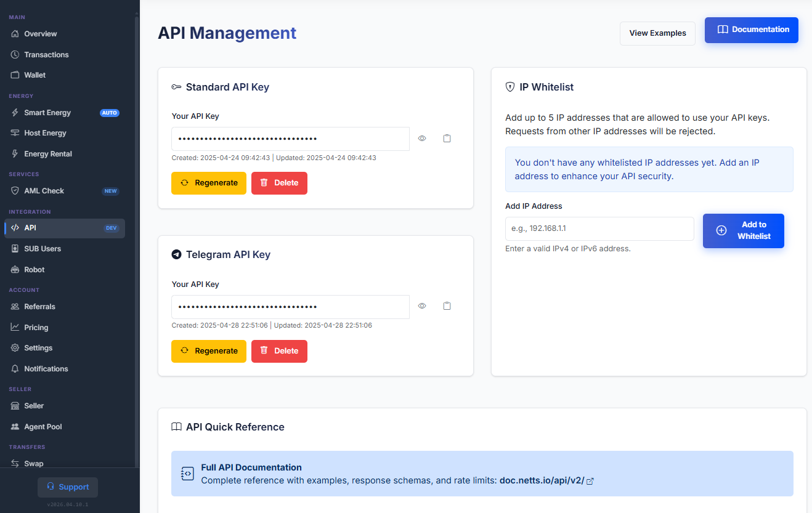The width and height of the screenshot is (812, 513).
Task: Copy the Standard API key to clipboard
Action: pyautogui.click(x=447, y=139)
